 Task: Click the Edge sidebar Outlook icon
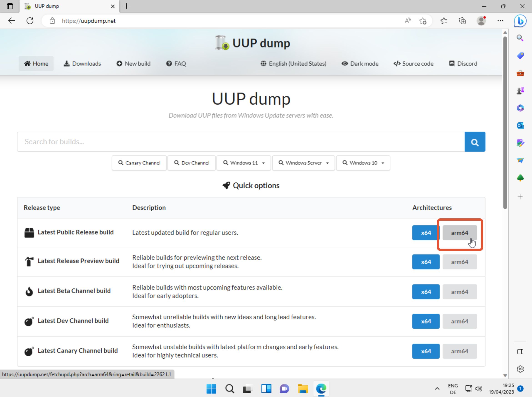point(520,125)
